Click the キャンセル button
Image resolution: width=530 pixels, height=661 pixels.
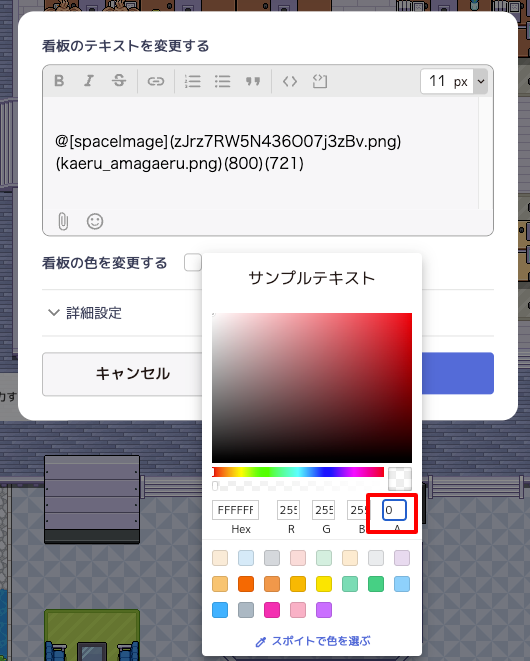(x=122, y=374)
